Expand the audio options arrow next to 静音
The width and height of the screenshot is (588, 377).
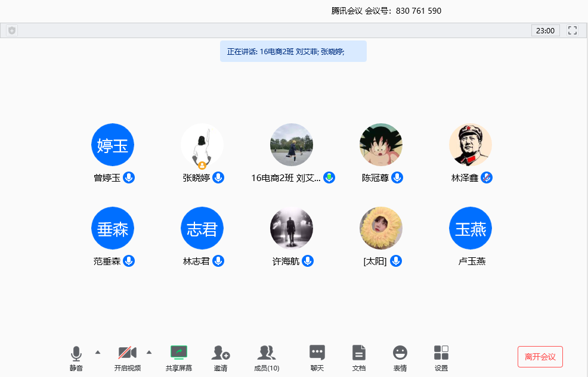(x=98, y=352)
